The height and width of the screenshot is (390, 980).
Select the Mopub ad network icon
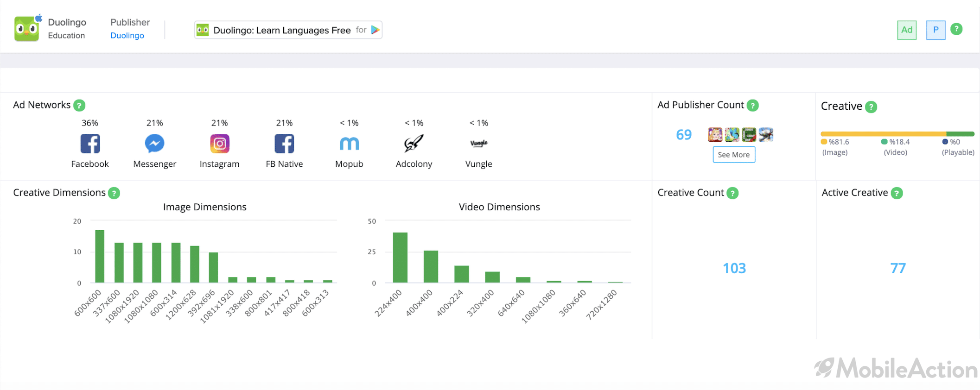tap(349, 144)
